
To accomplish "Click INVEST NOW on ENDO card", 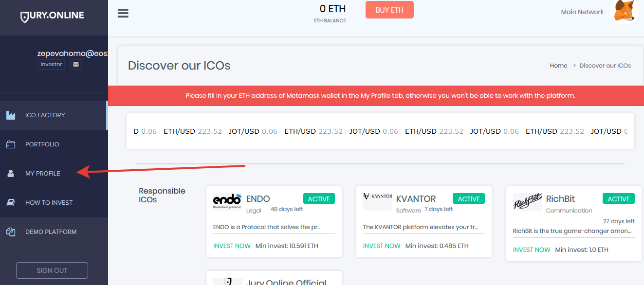I will [x=232, y=246].
